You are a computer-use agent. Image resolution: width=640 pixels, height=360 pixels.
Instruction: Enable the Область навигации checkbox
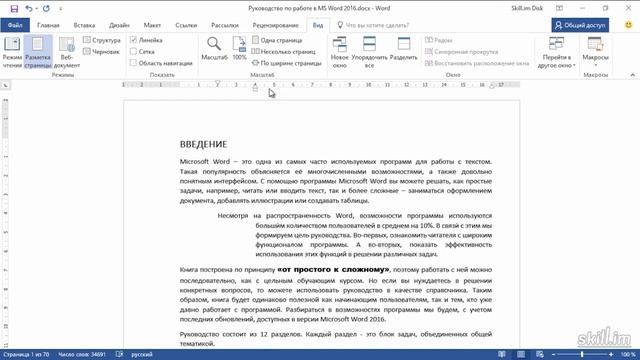tap(133, 63)
